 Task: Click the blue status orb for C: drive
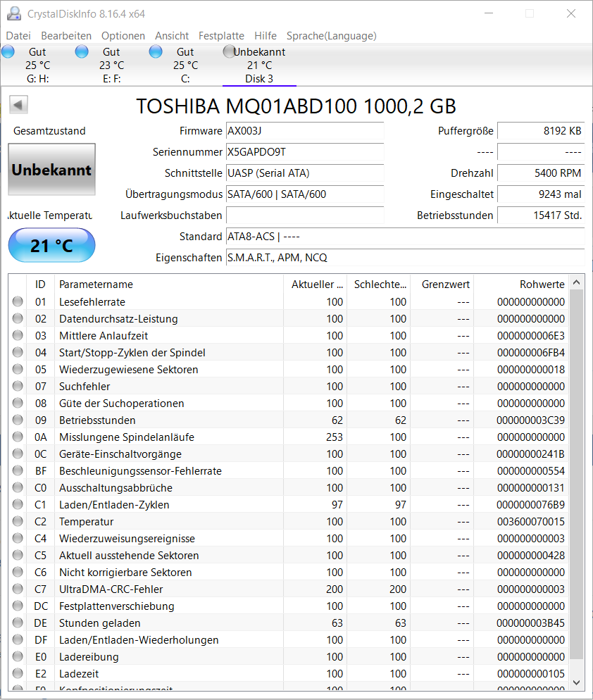[x=156, y=52]
